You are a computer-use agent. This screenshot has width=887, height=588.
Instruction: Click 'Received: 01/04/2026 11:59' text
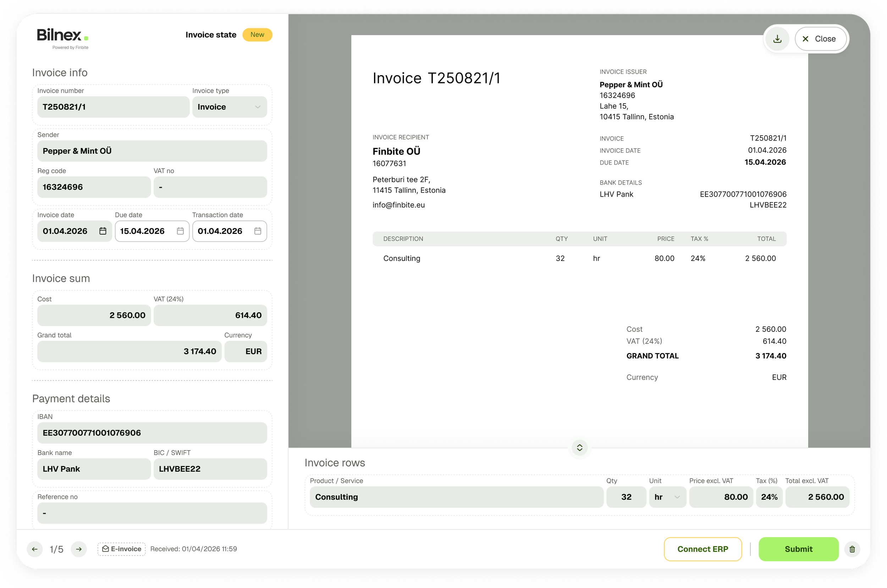coord(193,549)
